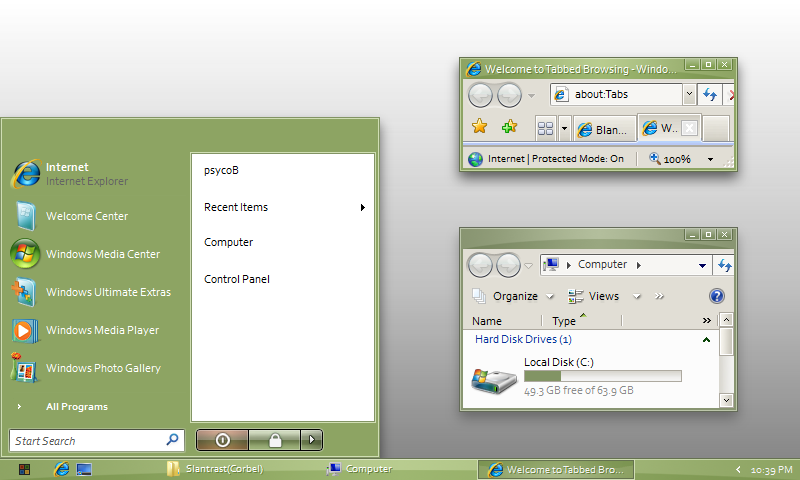Open the shutdown options arrow

tap(311, 440)
